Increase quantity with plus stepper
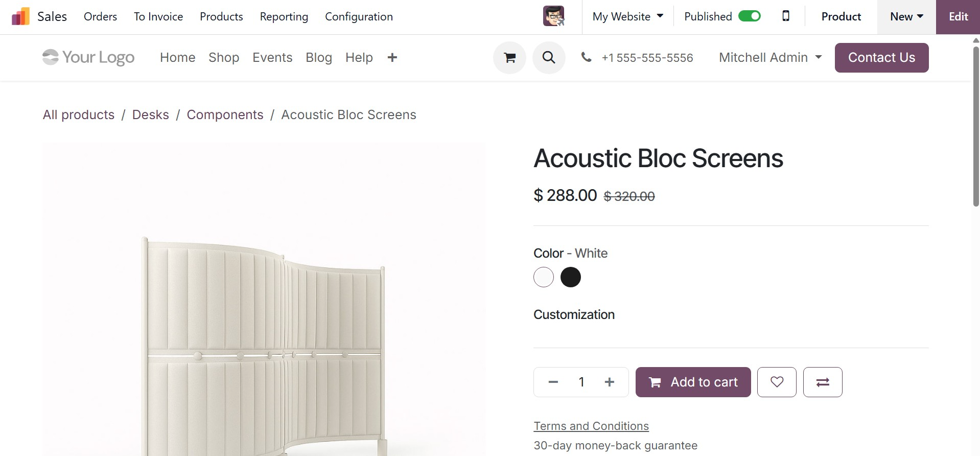The width and height of the screenshot is (980, 456). coord(609,382)
